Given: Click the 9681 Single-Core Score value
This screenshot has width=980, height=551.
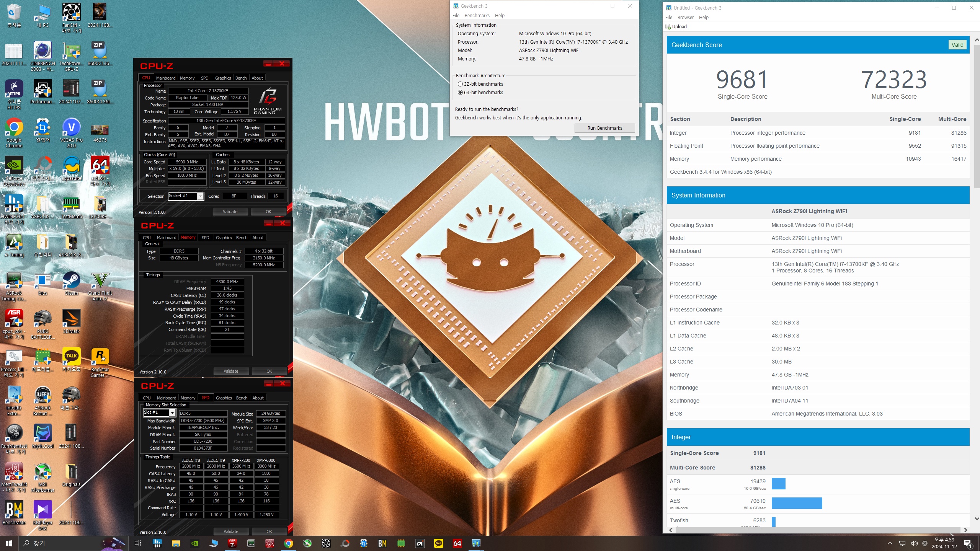Looking at the screenshot, I should (x=742, y=80).
